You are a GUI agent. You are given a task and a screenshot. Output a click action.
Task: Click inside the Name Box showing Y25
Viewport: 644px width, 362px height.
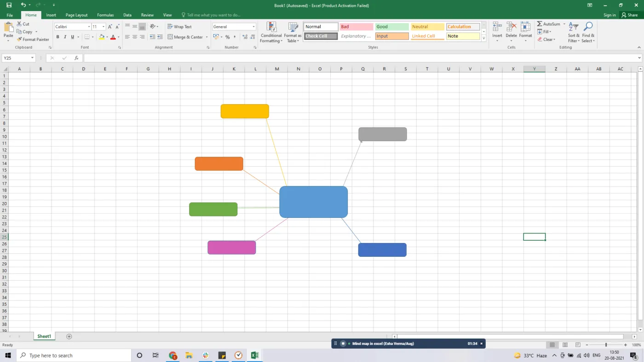point(15,57)
